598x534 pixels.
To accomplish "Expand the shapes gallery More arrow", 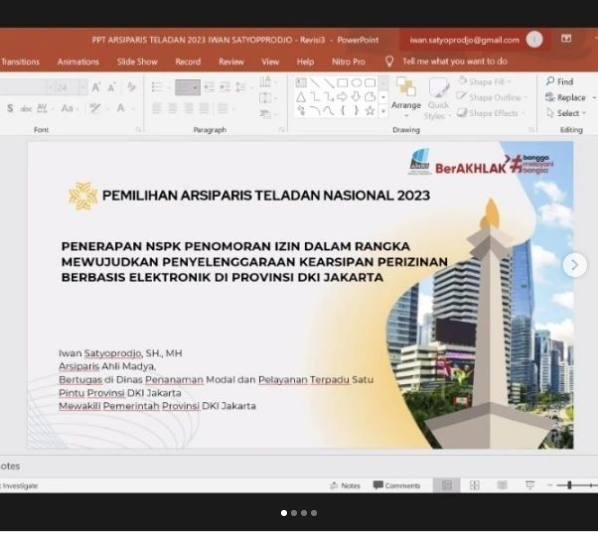I will point(384,111).
